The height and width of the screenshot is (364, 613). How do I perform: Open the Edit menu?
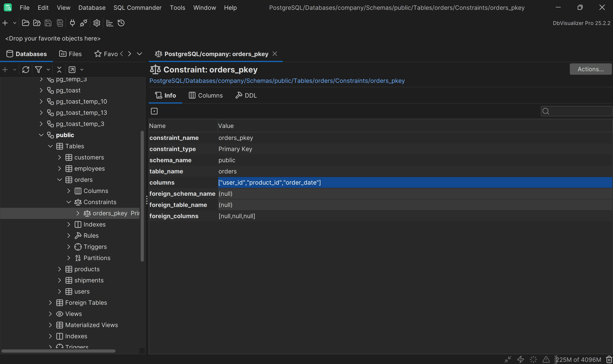click(43, 8)
